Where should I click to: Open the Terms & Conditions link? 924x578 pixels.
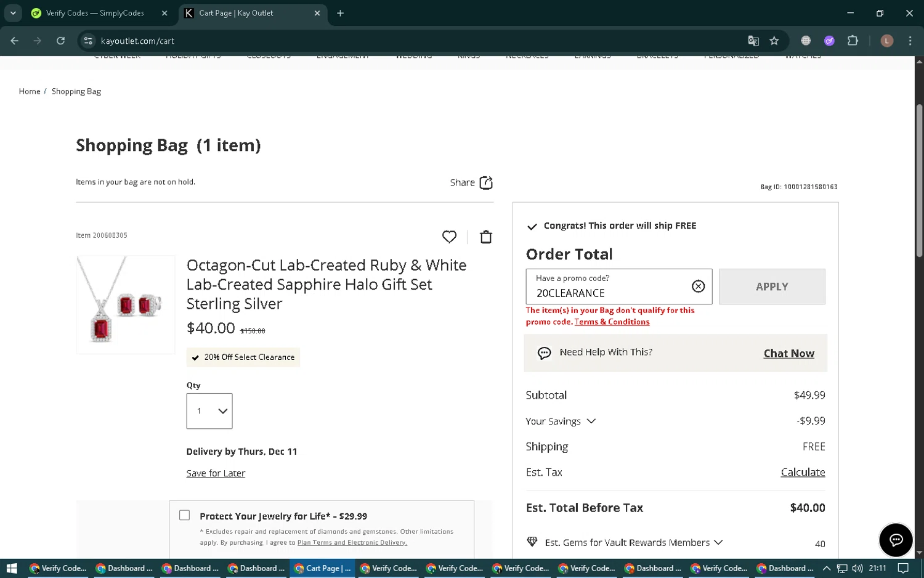point(612,322)
